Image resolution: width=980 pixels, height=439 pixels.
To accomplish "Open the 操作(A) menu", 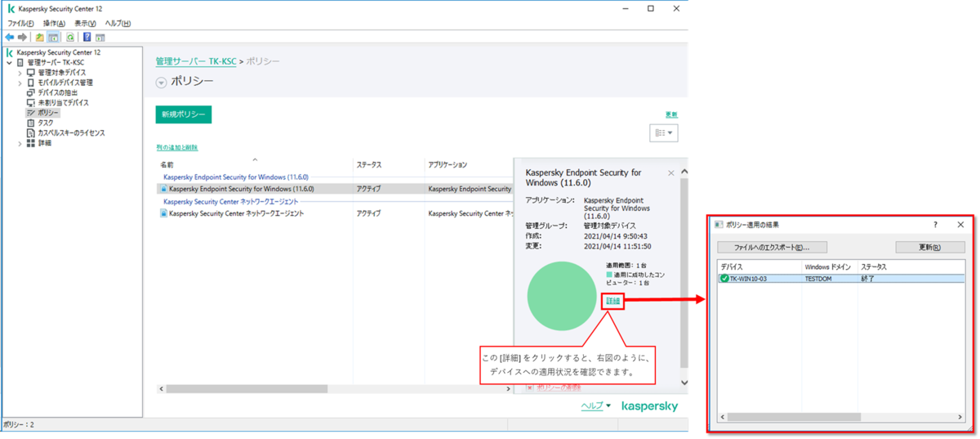I will (54, 23).
